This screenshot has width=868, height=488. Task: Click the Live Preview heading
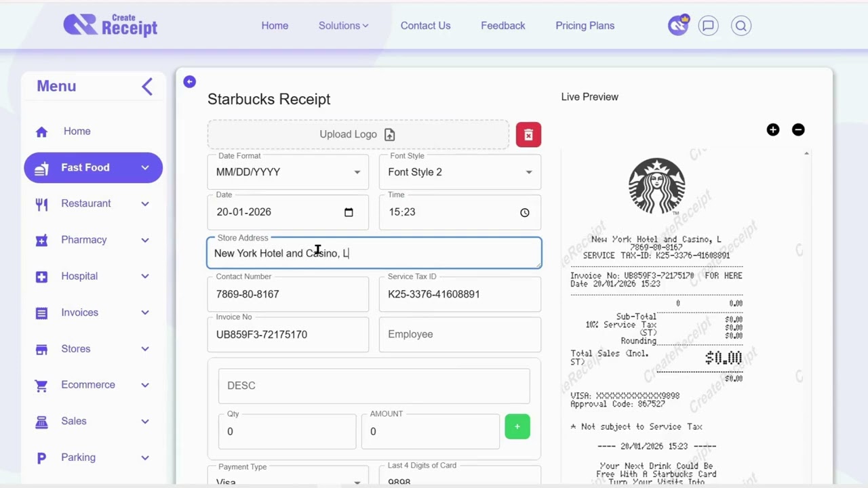[x=589, y=97]
